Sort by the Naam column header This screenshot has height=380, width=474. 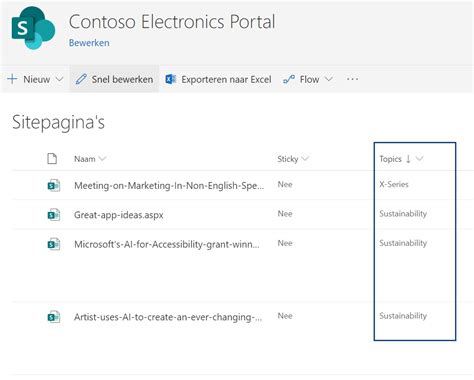(x=85, y=159)
